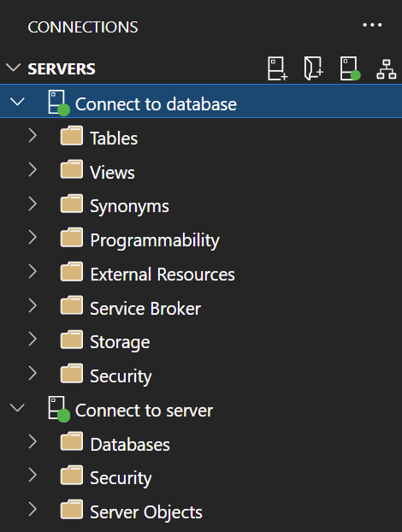
Task: Click the Views folder icon
Action: [x=72, y=169]
